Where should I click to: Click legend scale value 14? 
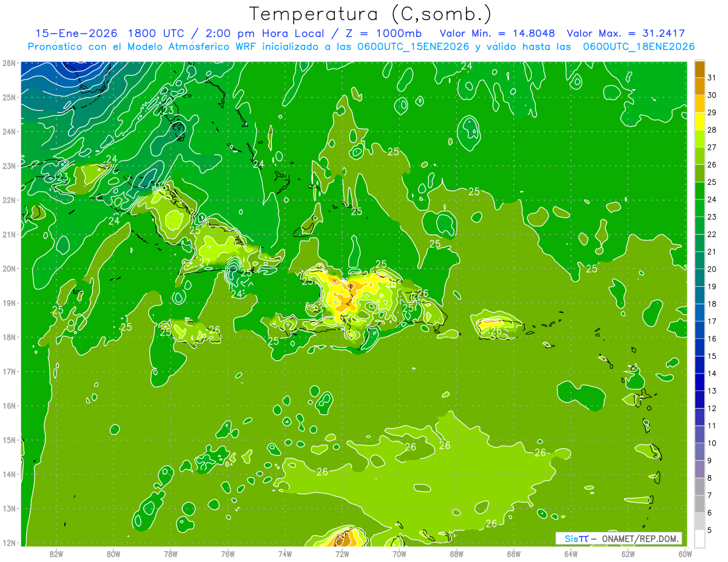(x=712, y=373)
